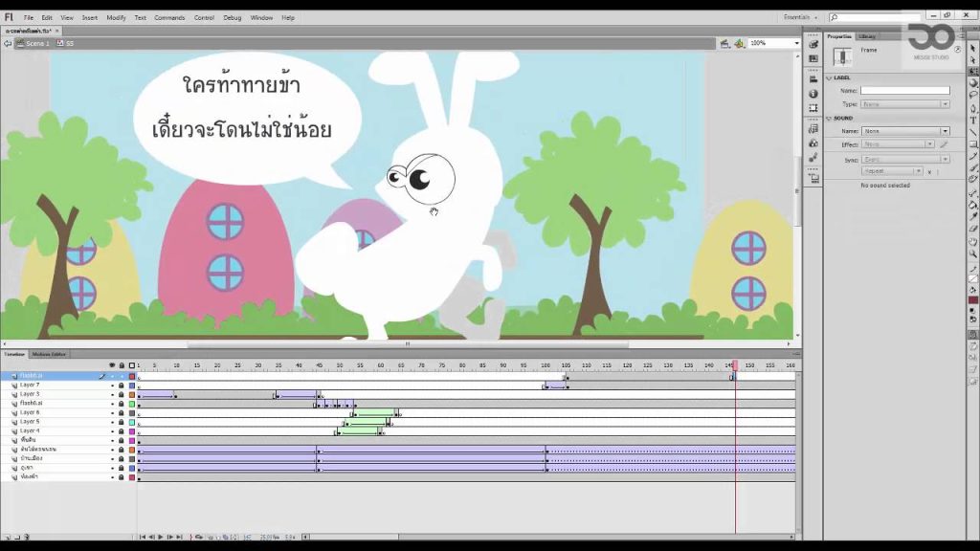Click the New Layer icon
The width and height of the screenshot is (980, 551).
(8, 537)
